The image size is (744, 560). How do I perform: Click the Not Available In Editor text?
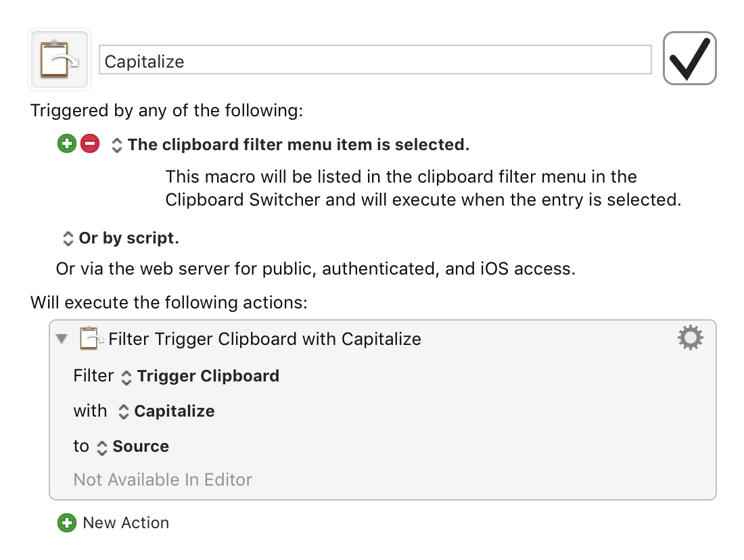[162, 480]
